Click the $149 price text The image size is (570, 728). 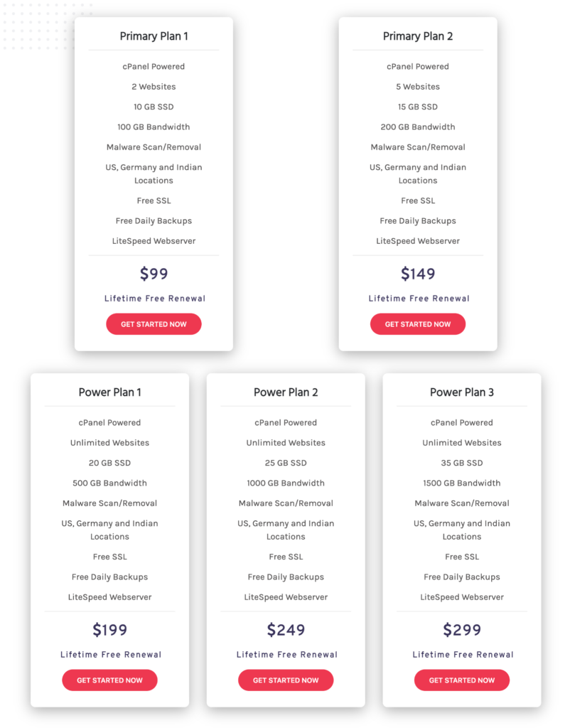point(418,274)
